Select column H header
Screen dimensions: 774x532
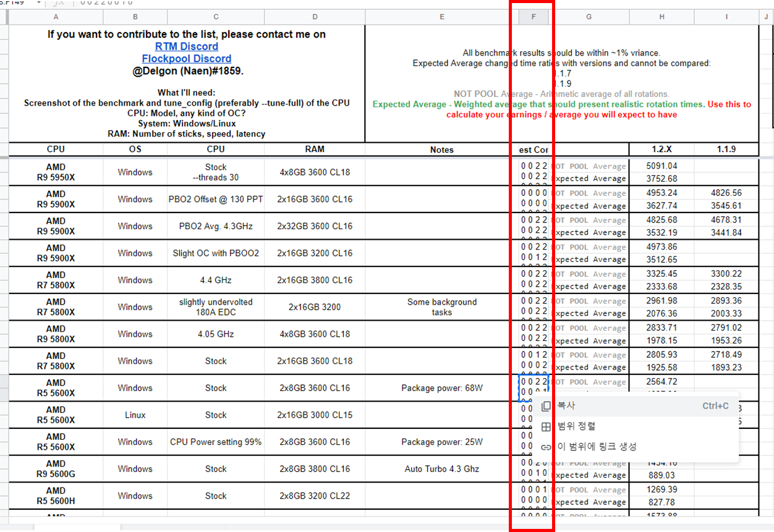661,17
